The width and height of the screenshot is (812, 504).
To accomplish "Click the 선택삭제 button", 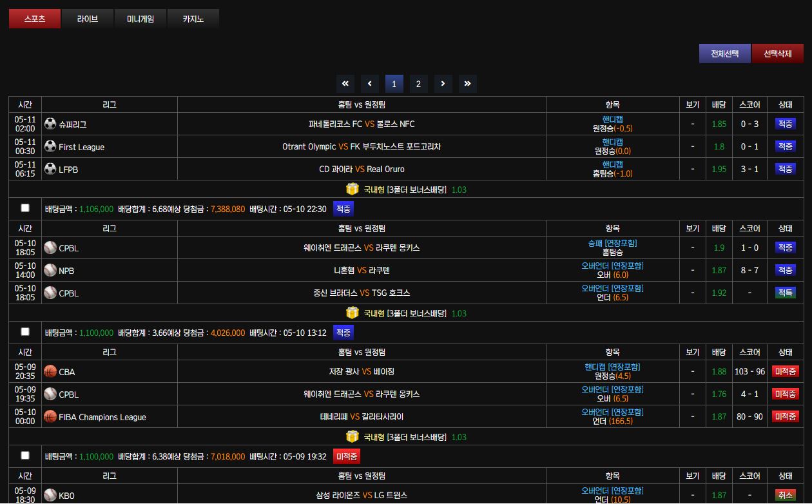I will pyautogui.click(x=778, y=53).
